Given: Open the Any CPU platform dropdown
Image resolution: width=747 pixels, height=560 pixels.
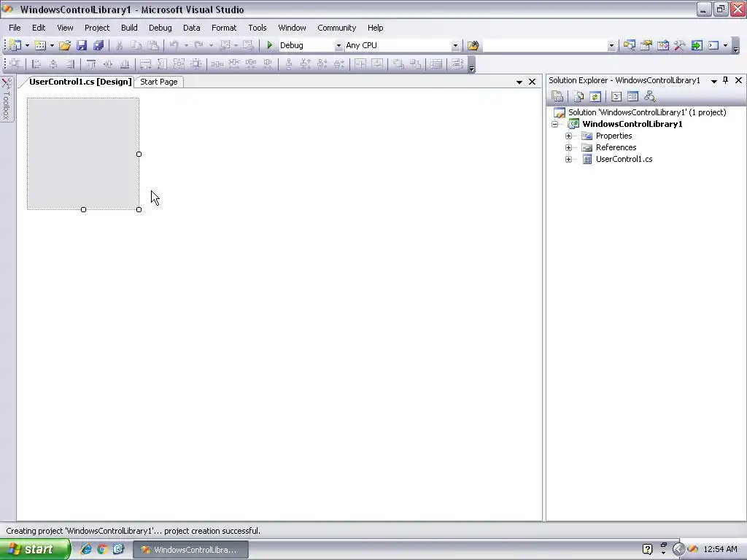Looking at the screenshot, I should tap(455, 46).
